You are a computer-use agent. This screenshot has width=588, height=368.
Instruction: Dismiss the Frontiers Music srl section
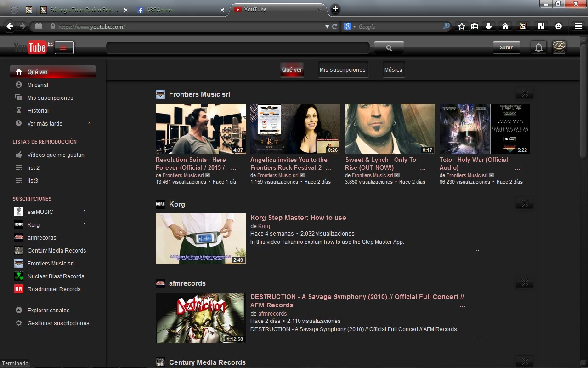click(x=525, y=94)
